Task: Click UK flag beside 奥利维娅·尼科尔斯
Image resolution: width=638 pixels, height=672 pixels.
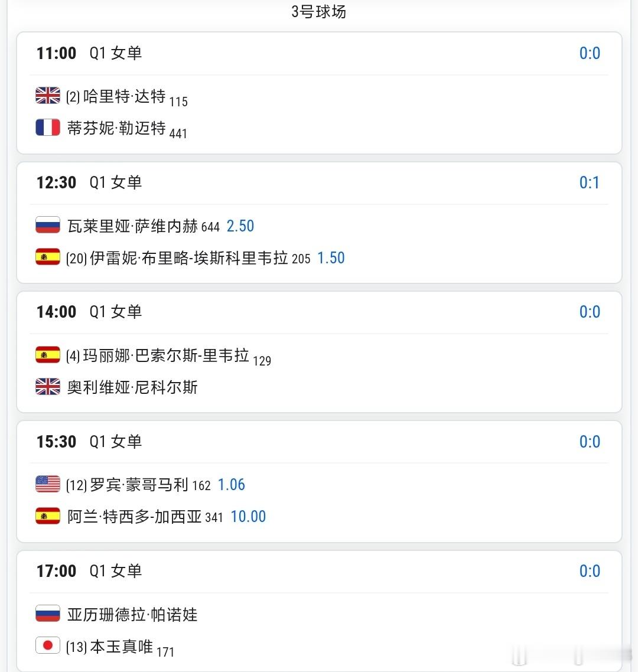Action: pyautogui.click(x=48, y=387)
